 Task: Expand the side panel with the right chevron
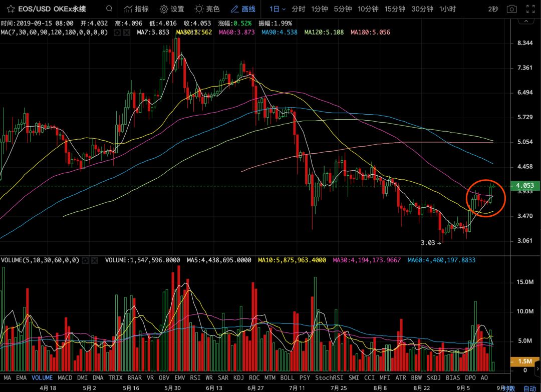click(538, 369)
